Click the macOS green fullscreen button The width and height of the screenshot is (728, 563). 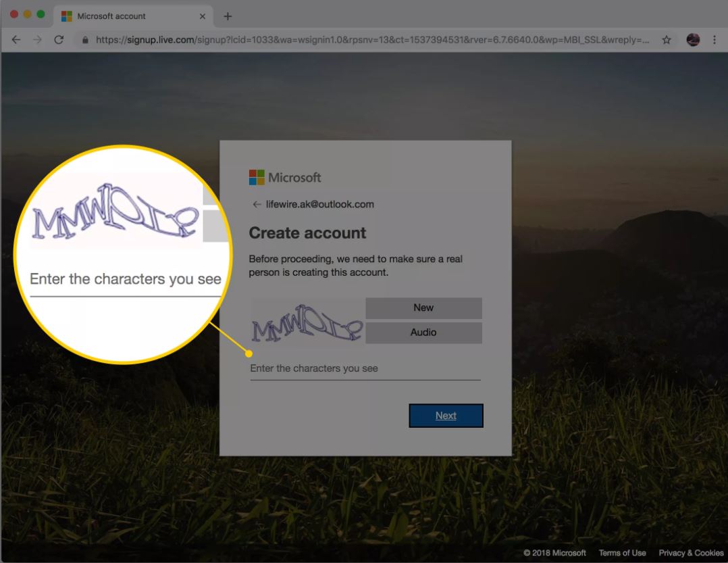(x=41, y=14)
